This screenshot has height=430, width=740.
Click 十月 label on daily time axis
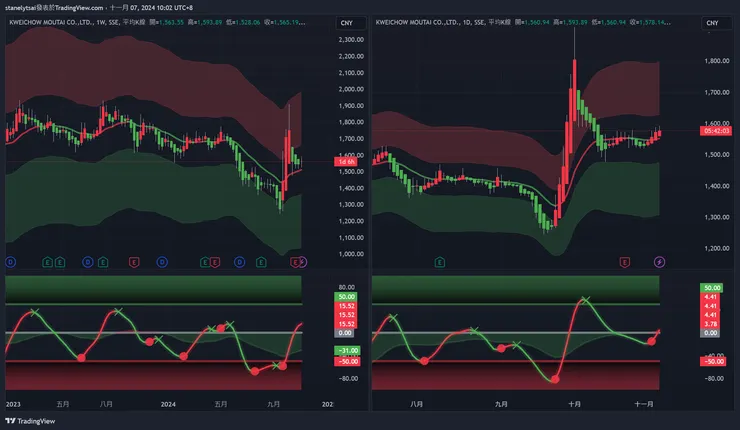(x=574, y=404)
